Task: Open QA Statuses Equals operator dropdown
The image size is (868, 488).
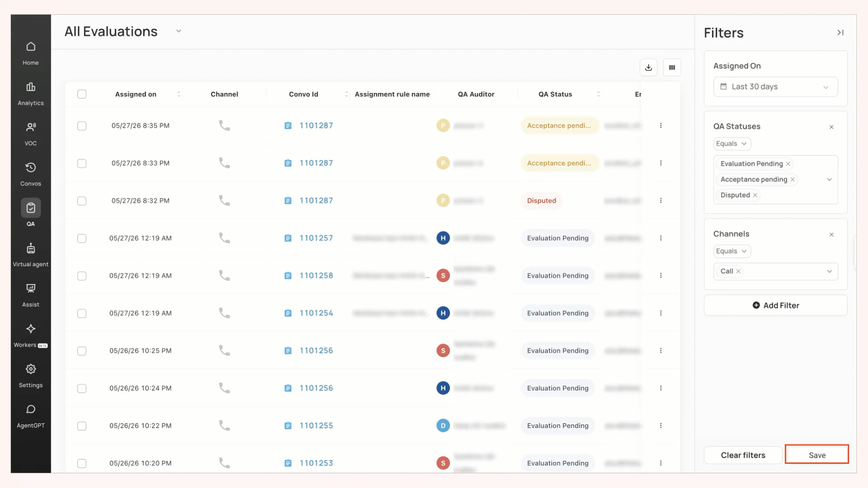Action: click(x=732, y=143)
